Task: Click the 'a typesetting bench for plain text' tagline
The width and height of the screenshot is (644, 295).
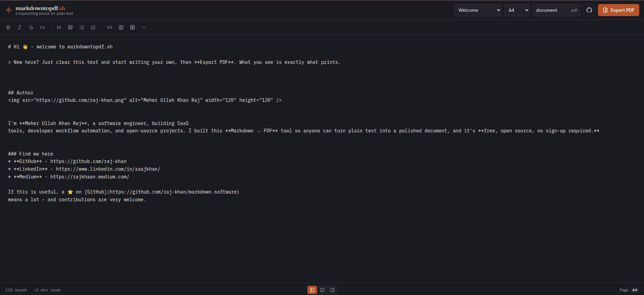Action: click(44, 14)
